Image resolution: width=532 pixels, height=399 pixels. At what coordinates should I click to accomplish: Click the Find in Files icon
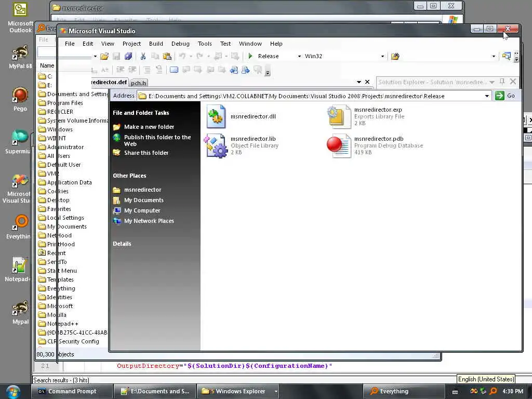(395, 56)
